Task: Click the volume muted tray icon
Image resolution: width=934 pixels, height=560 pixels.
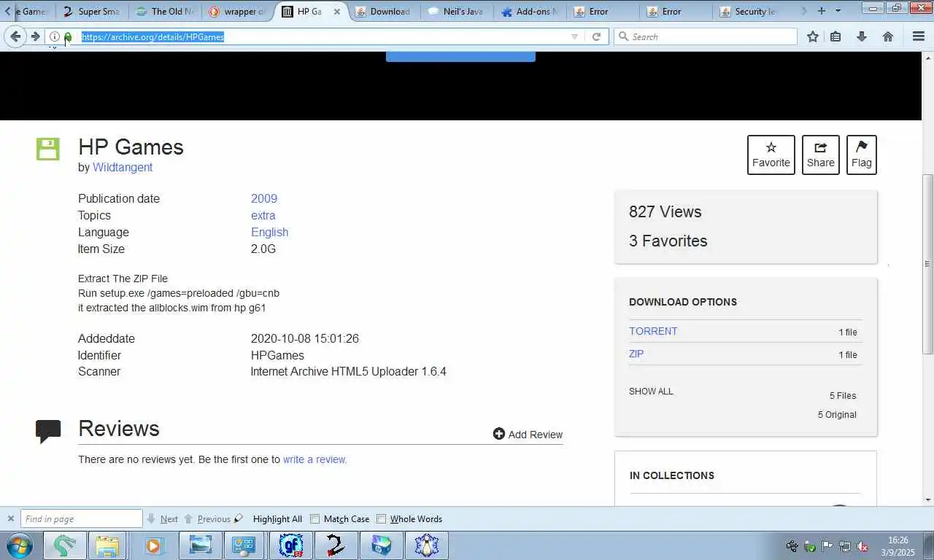Action: (862, 546)
